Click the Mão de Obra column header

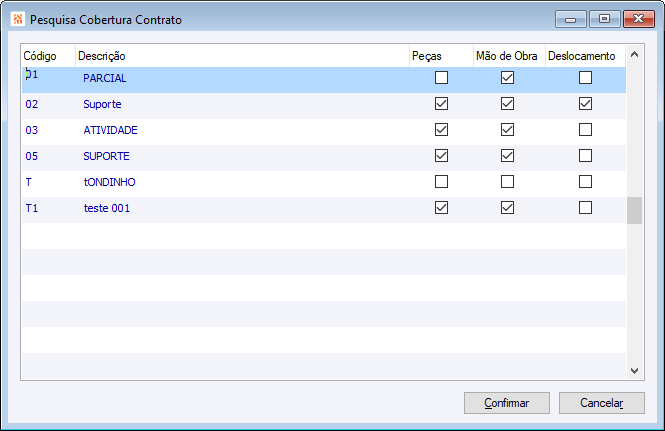pos(507,56)
